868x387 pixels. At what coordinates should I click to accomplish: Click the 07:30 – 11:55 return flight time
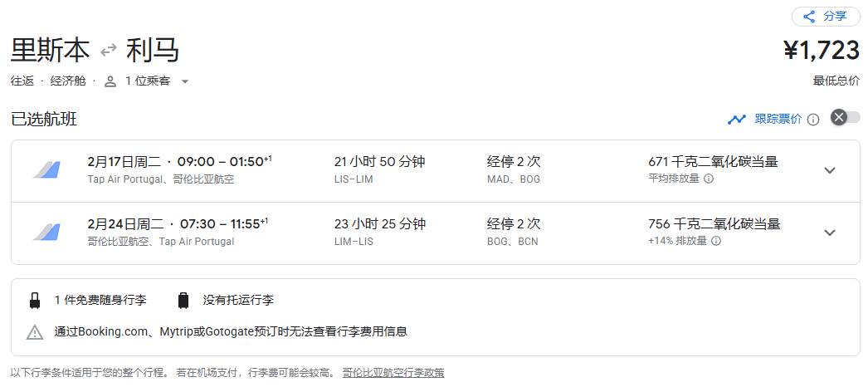point(224,223)
